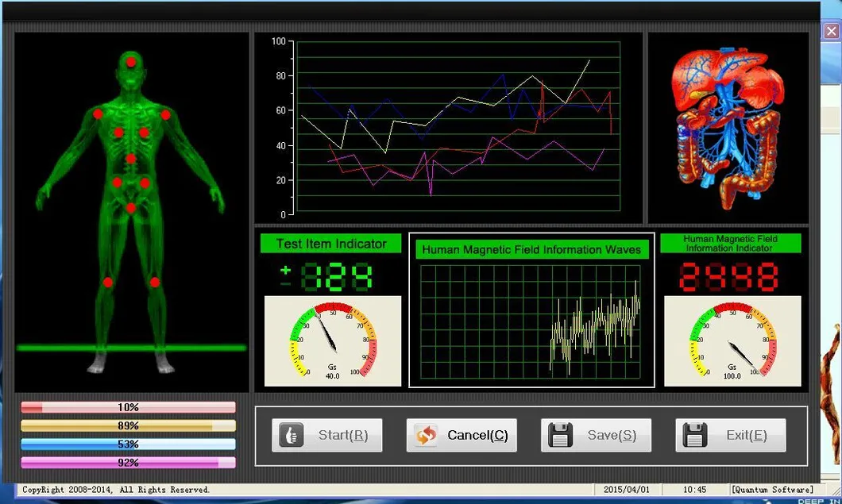Image resolution: width=842 pixels, height=504 pixels.
Task: Click the thumbs-up icon on the Start button
Action: pyautogui.click(x=290, y=435)
